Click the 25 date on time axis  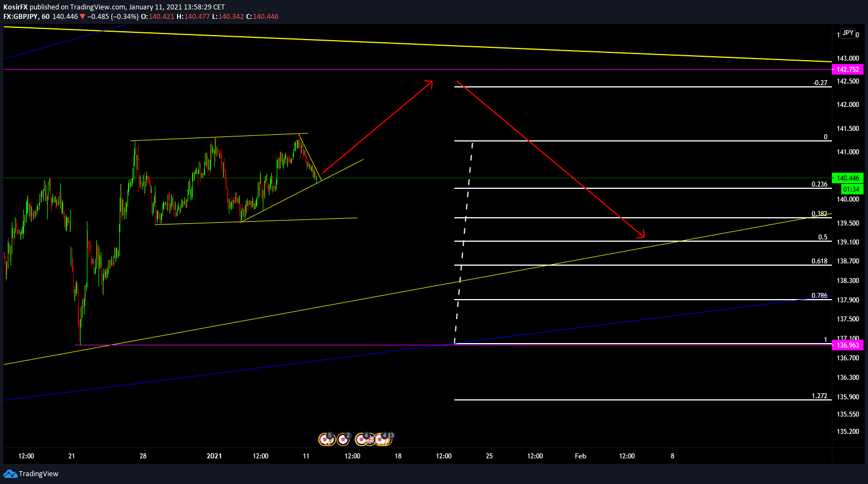tap(489, 456)
